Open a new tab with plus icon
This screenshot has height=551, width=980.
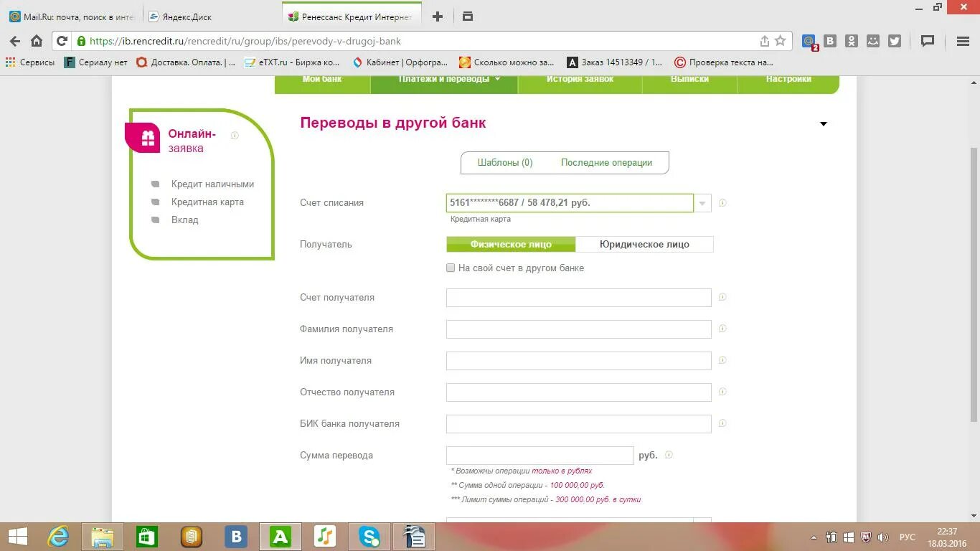(x=438, y=17)
